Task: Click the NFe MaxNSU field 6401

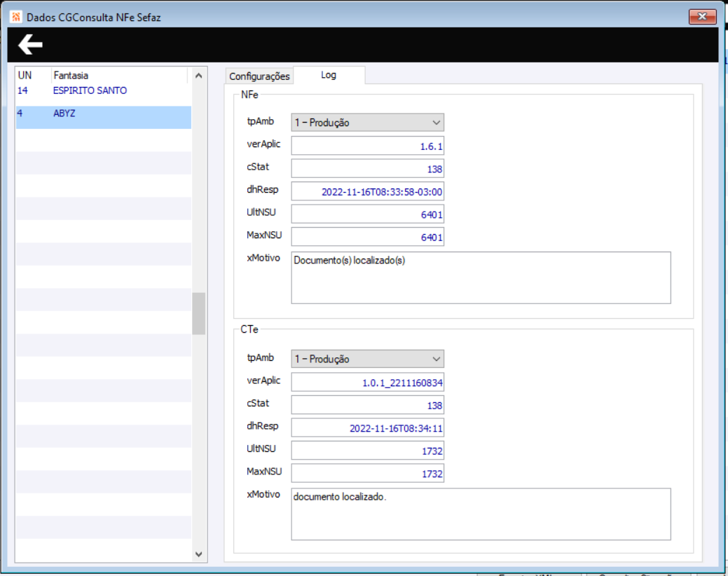Action: pos(367,237)
